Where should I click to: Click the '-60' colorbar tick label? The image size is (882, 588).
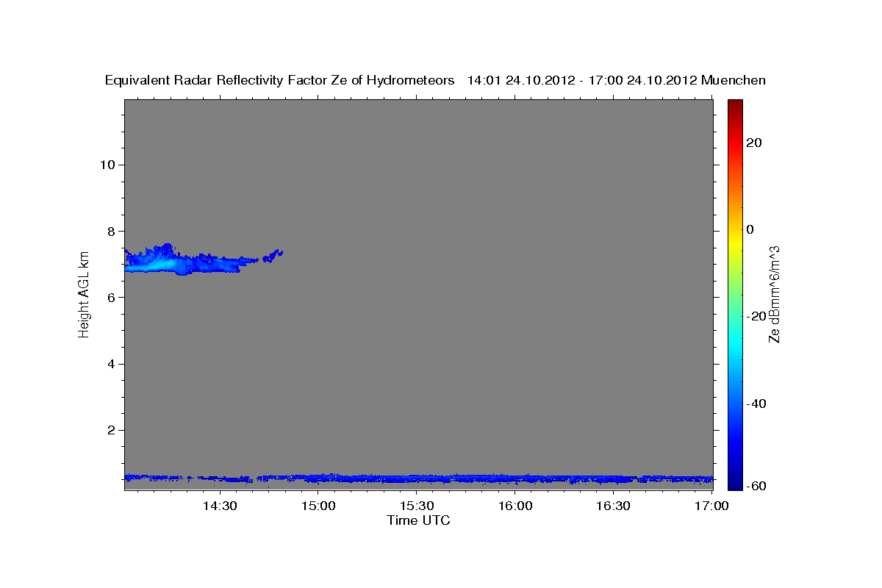pyautogui.click(x=755, y=486)
